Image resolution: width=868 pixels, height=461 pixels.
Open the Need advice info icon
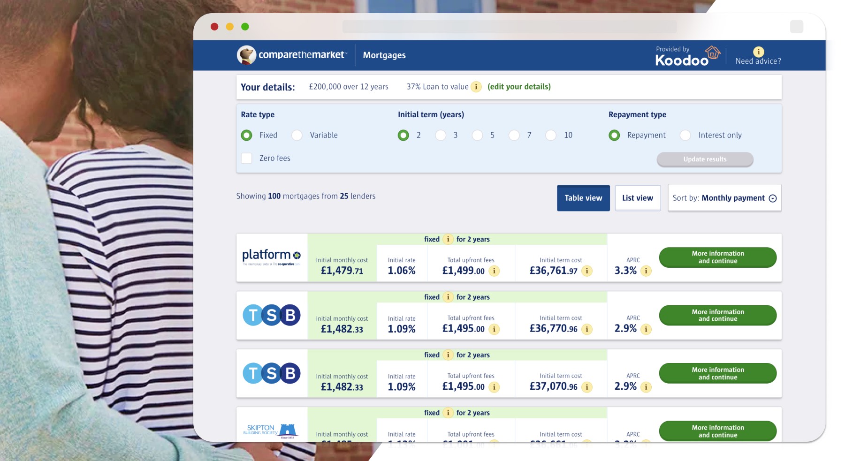(x=758, y=52)
